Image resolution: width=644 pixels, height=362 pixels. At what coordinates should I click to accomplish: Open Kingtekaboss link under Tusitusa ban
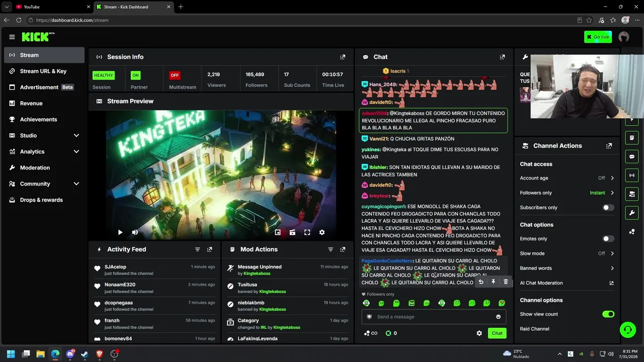click(272, 292)
